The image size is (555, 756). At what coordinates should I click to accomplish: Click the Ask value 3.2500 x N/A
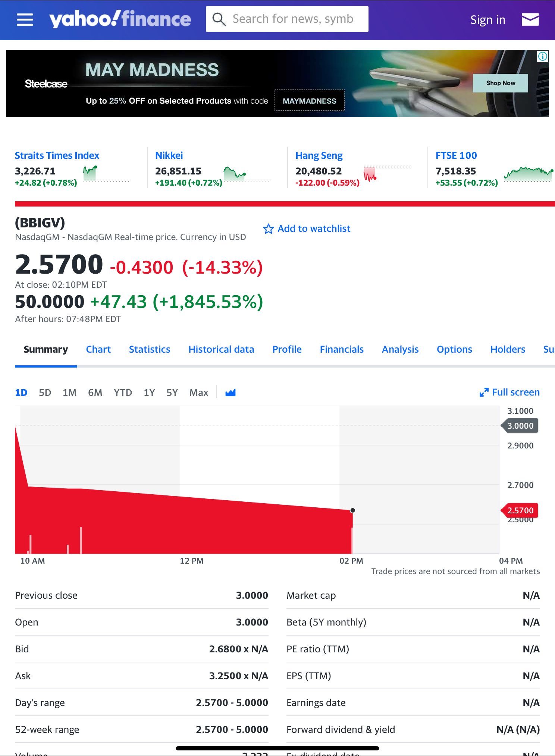[238, 676]
